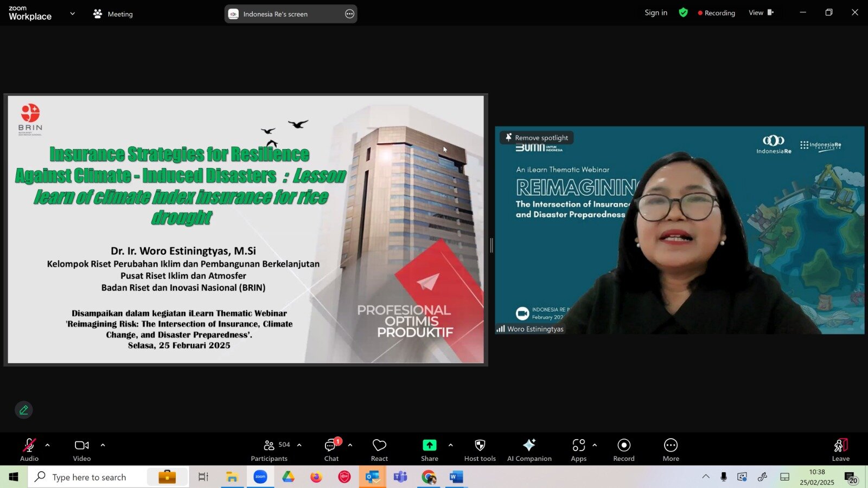
Task: Open the Windows Start menu
Action: [x=14, y=477]
